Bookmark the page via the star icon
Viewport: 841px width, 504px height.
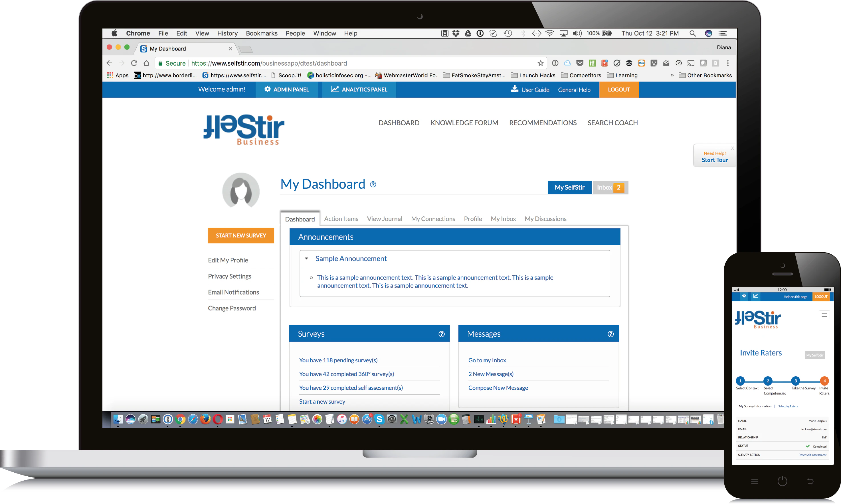pos(541,63)
